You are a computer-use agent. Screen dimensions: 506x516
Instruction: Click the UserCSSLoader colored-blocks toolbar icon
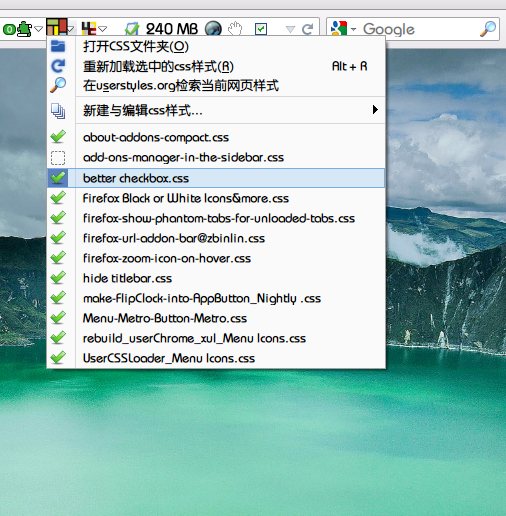pos(57,27)
